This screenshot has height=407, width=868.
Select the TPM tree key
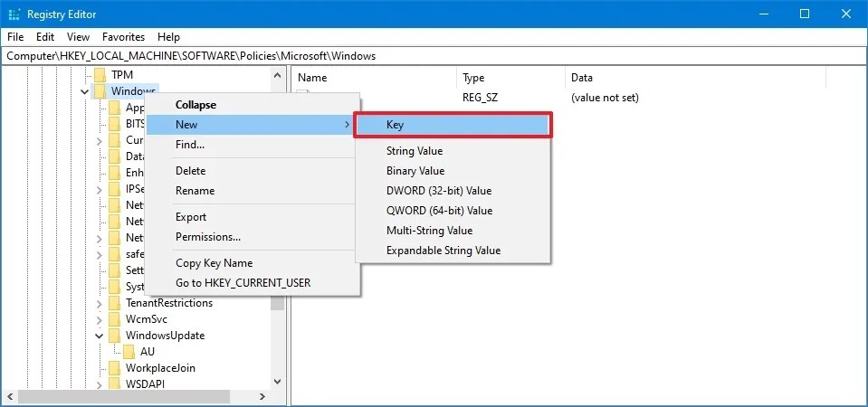[122, 75]
